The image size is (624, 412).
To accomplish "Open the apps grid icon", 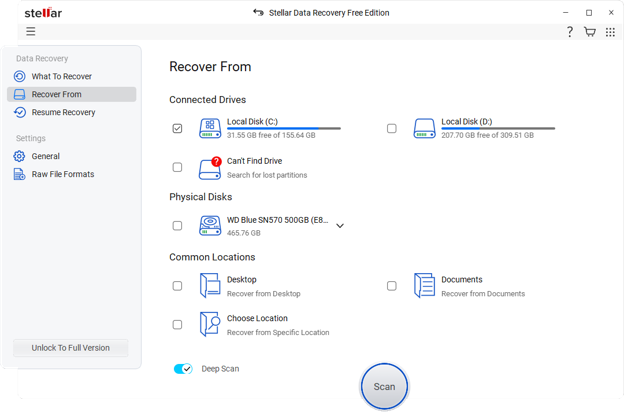I will [x=610, y=32].
